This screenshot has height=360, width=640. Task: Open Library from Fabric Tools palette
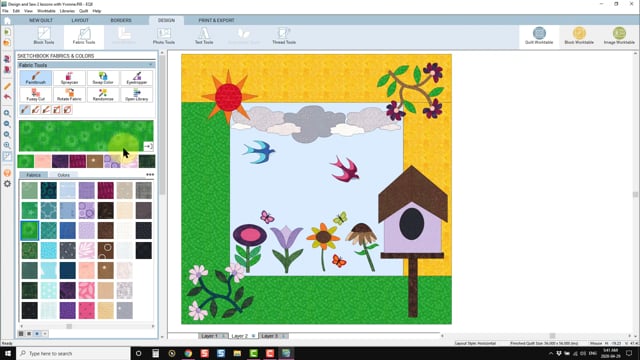136,95
